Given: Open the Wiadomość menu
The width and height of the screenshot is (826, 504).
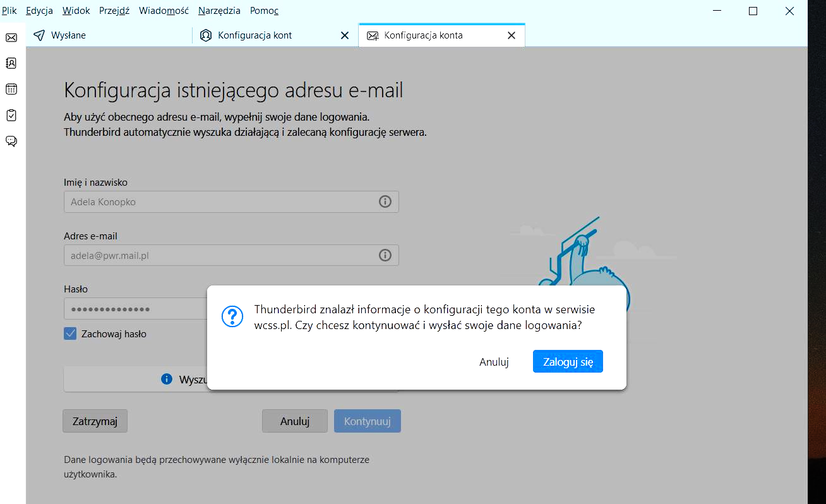Looking at the screenshot, I should click(164, 11).
